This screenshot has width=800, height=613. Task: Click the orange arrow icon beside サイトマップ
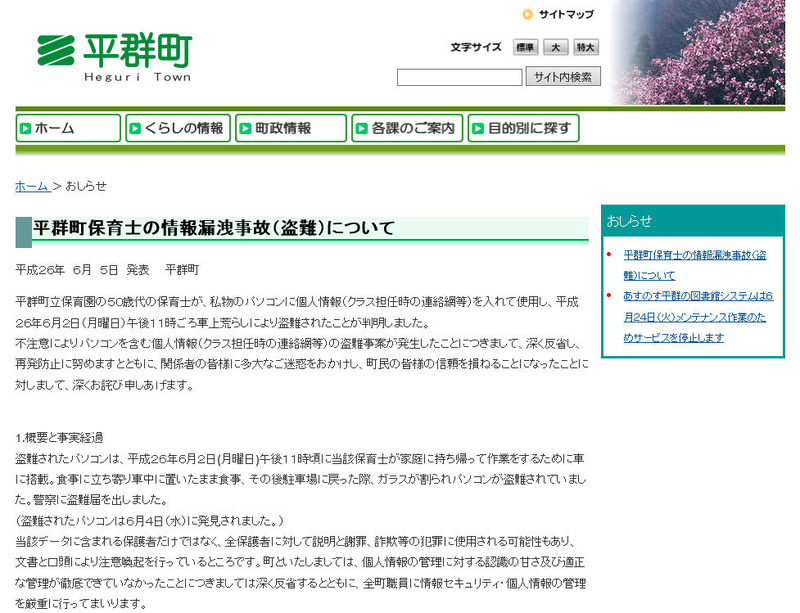pos(527,14)
